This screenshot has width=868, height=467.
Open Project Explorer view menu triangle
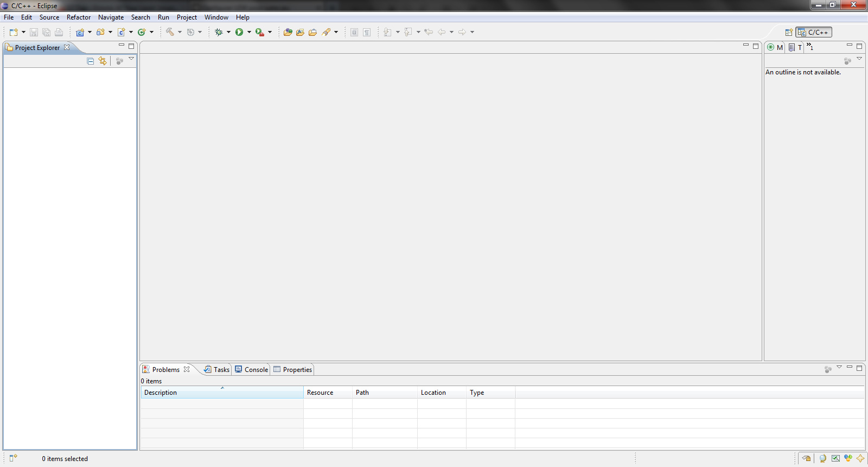pyautogui.click(x=131, y=59)
